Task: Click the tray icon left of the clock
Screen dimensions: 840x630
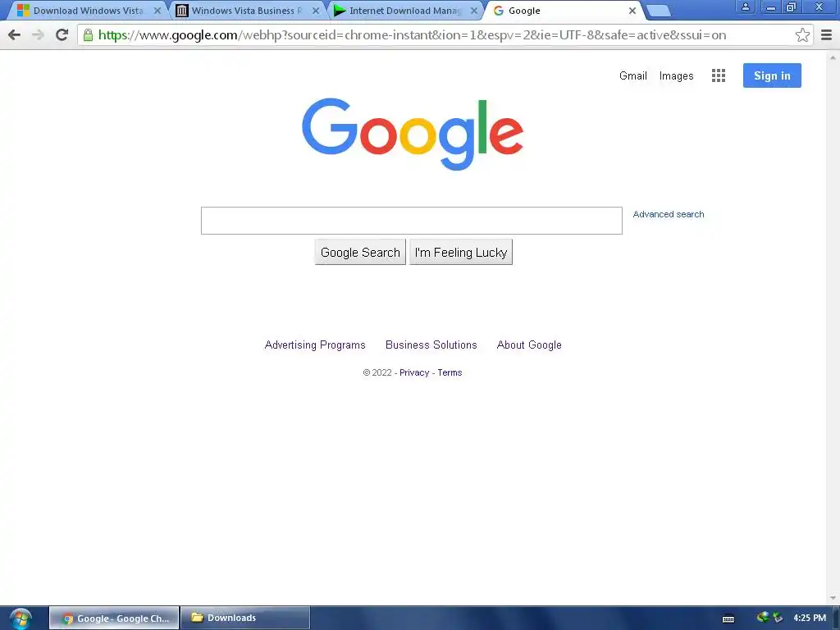Action: click(778, 619)
